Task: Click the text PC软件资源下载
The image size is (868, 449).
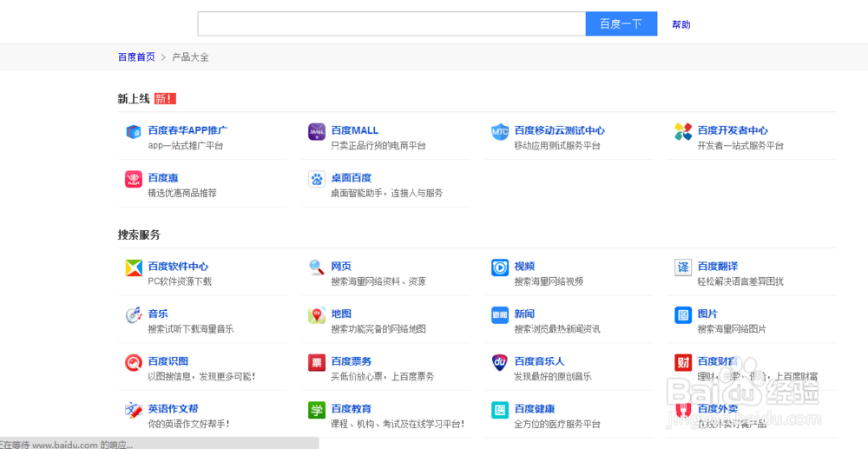Action: [x=180, y=281]
